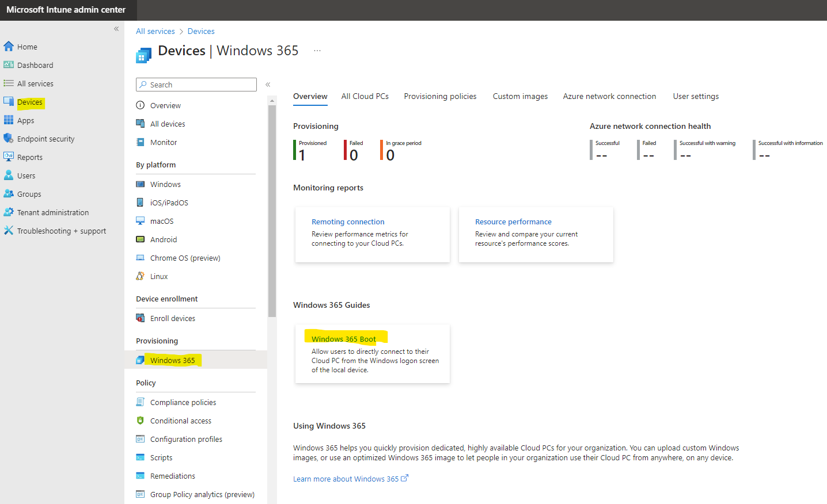The image size is (827, 504).
Task: Open the Remoting connection report
Action: (348, 222)
